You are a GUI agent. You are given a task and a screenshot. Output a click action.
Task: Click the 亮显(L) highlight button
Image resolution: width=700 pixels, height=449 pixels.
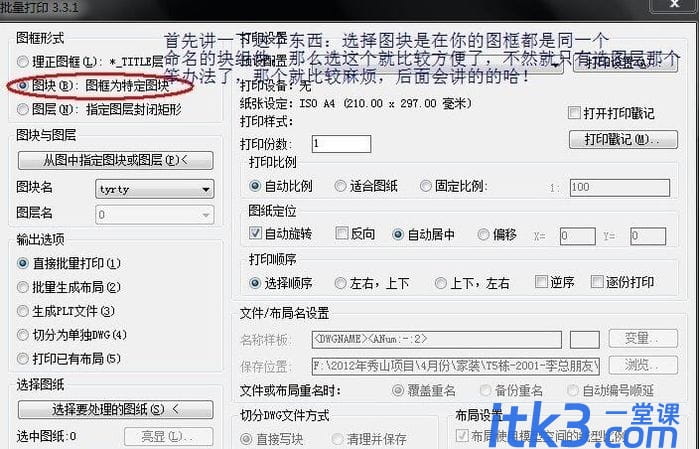click(168, 436)
